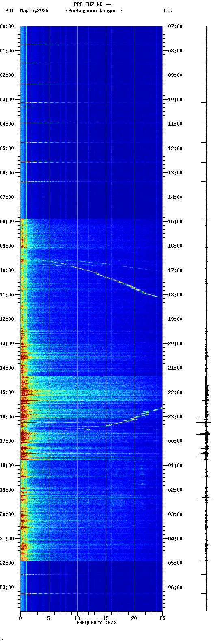This screenshot has height=644, width=224.
Task: Click the 23:00 UTC time label
Action: [175, 417]
